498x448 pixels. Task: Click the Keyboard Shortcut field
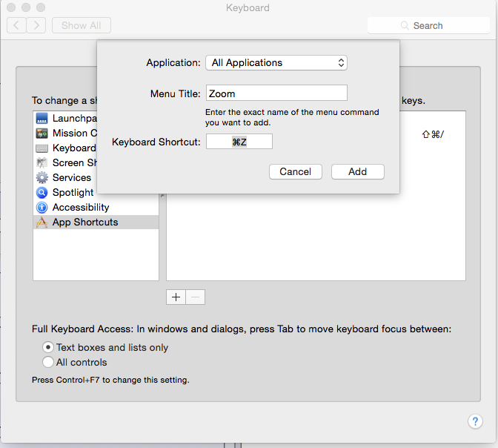239,142
